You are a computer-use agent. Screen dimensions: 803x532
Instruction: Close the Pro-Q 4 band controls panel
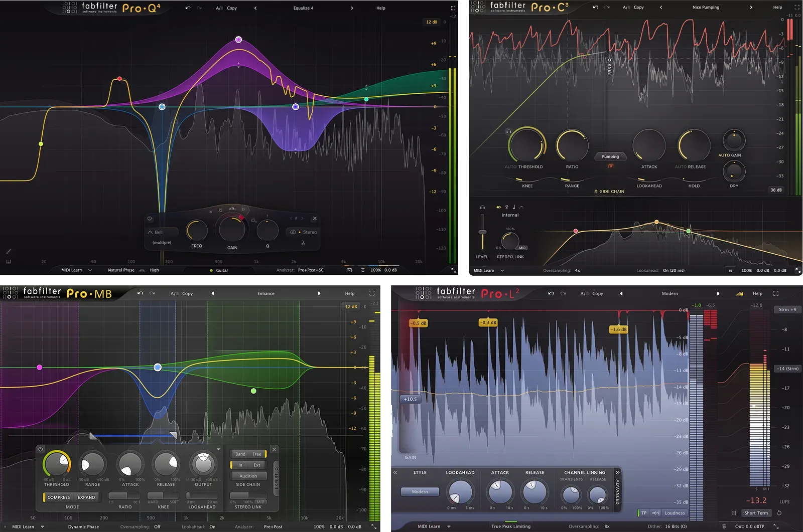tap(315, 219)
